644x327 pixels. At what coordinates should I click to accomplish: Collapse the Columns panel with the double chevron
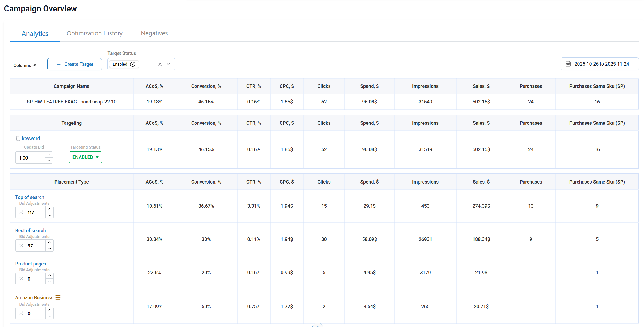(35, 65)
